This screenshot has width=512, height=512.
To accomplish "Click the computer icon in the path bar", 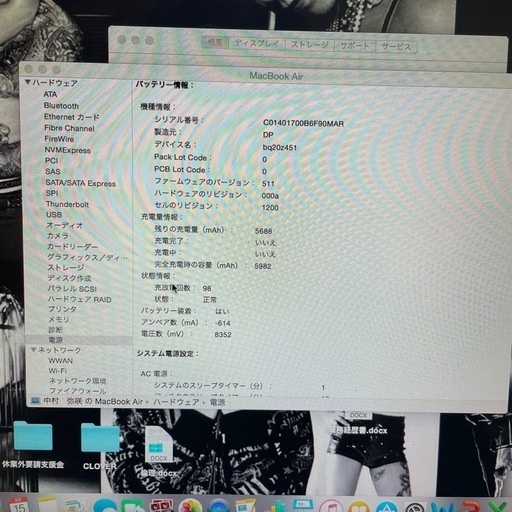I will coord(35,401).
